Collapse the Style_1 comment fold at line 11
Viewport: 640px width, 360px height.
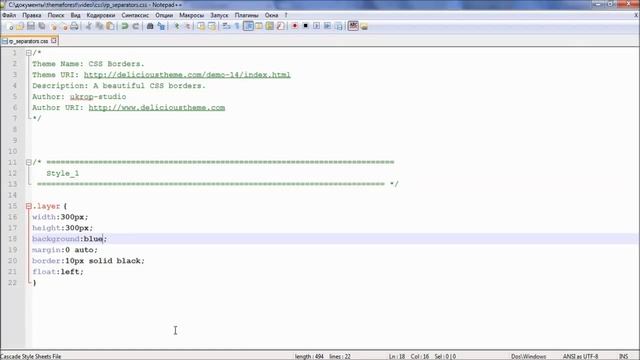[x=29, y=162]
